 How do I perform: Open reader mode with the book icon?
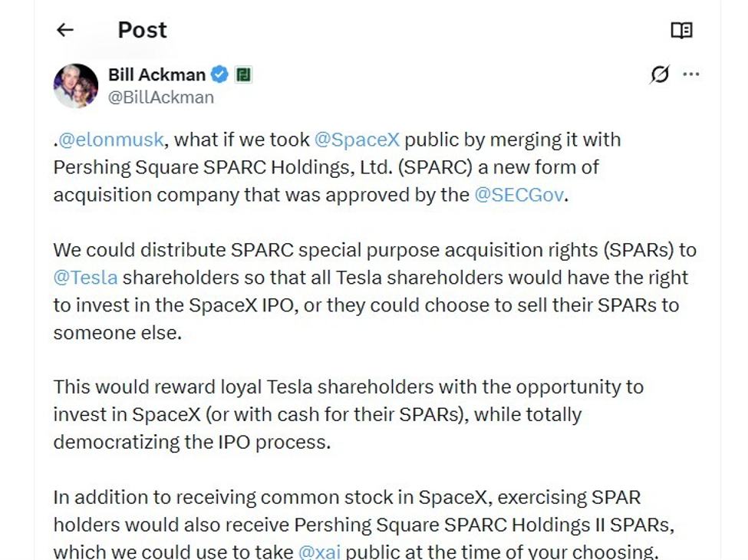pyautogui.click(x=681, y=29)
